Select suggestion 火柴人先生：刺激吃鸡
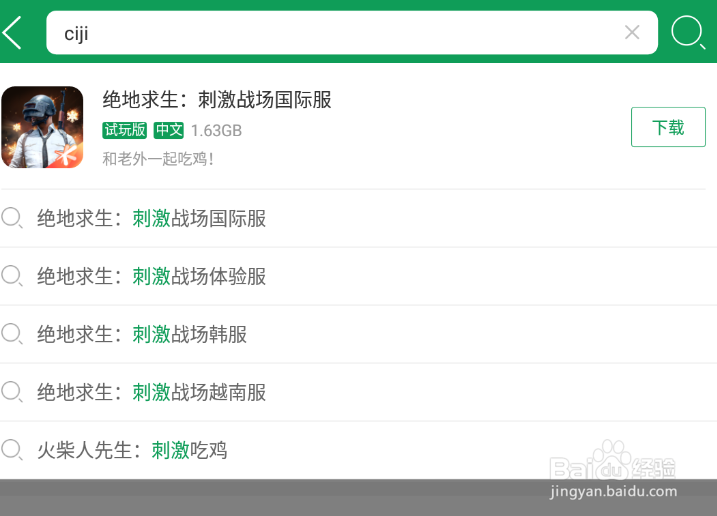717x516 pixels. point(358,450)
